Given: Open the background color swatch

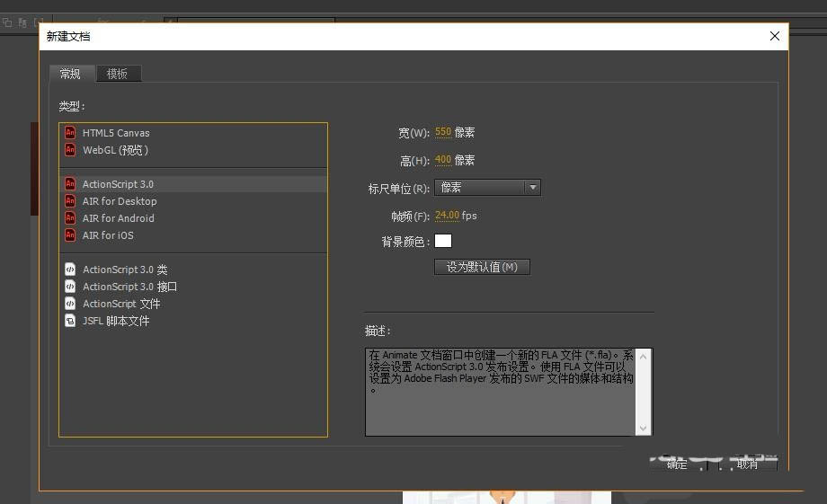Looking at the screenshot, I should coord(443,241).
